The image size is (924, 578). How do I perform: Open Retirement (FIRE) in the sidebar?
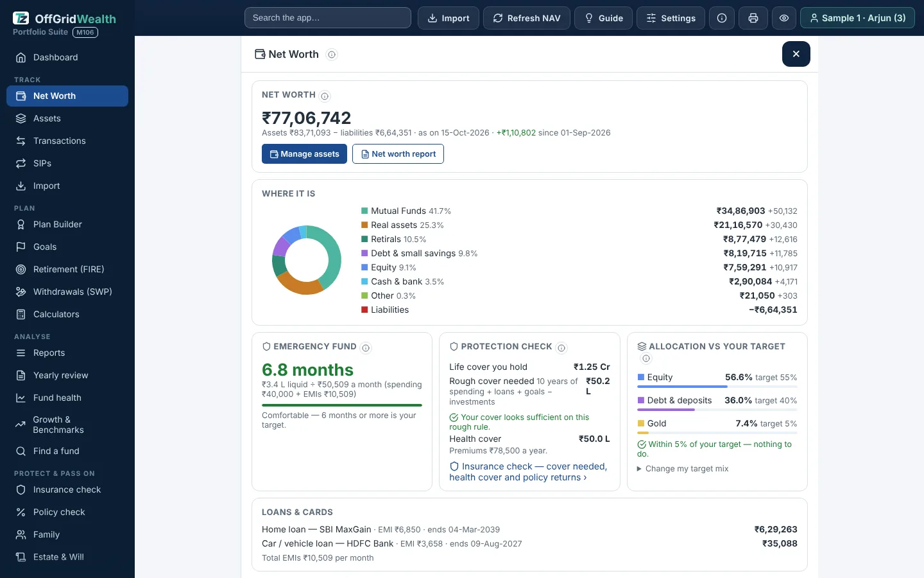pyautogui.click(x=67, y=269)
